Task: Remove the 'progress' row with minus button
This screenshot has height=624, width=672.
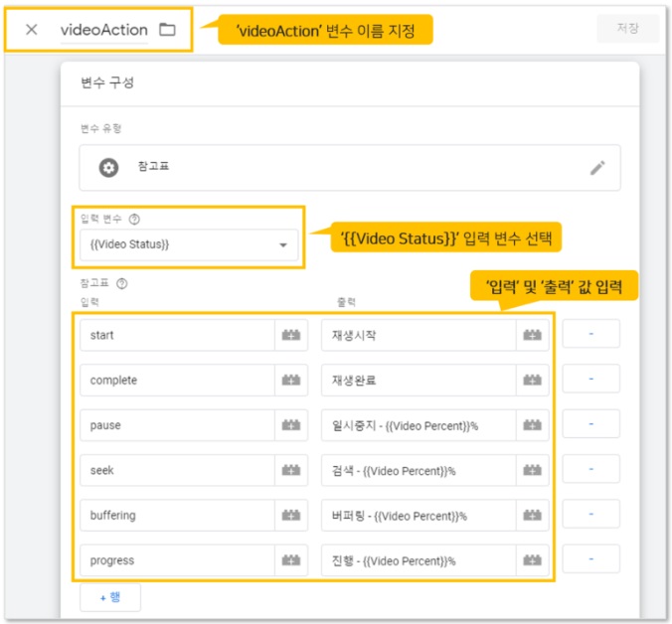Action: click(x=591, y=558)
